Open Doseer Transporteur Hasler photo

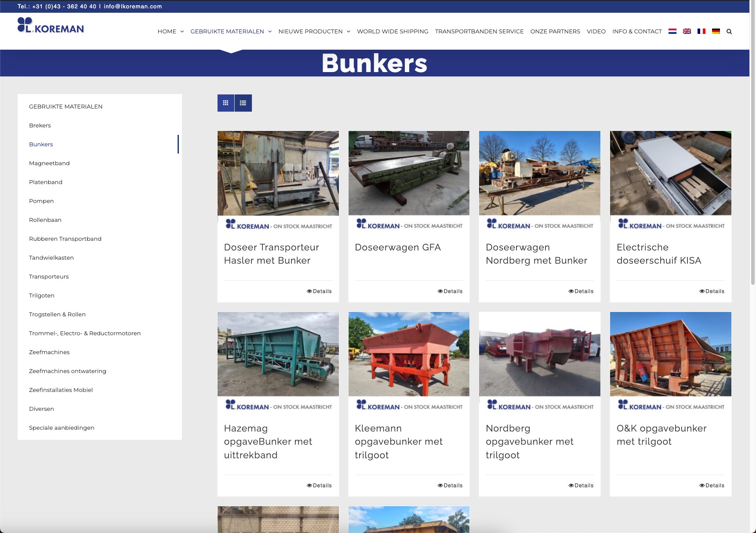278,181
